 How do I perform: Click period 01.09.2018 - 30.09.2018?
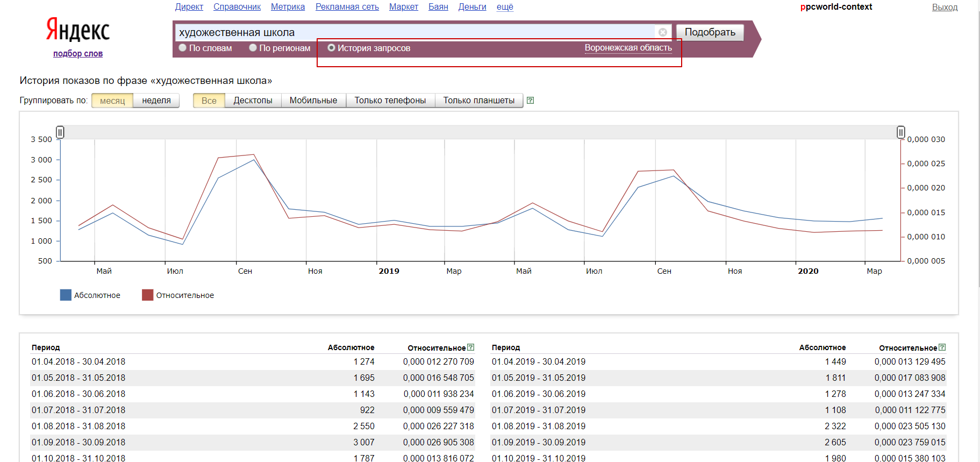(x=78, y=443)
